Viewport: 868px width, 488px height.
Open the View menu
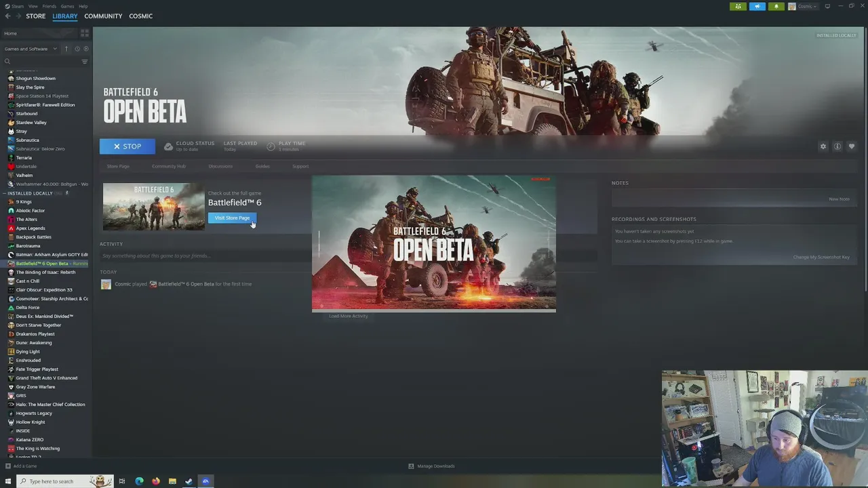coord(33,6)
